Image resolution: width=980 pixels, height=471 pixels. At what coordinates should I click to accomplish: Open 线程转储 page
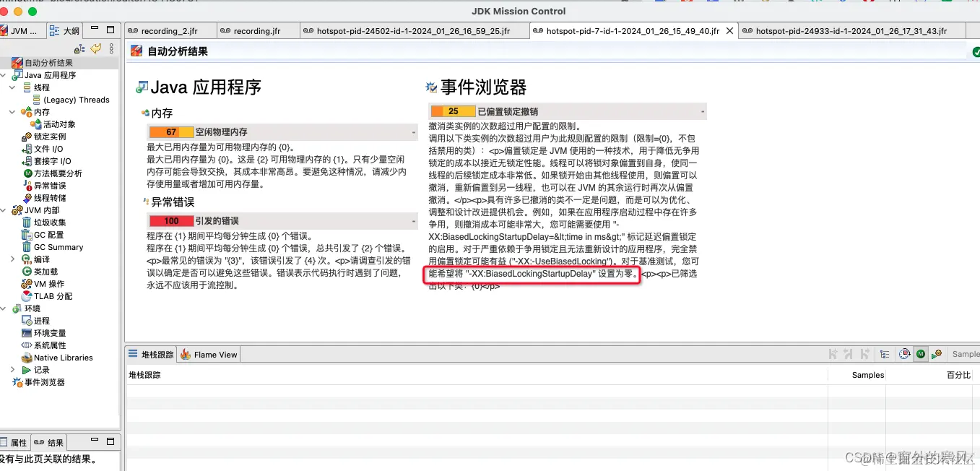50,198
